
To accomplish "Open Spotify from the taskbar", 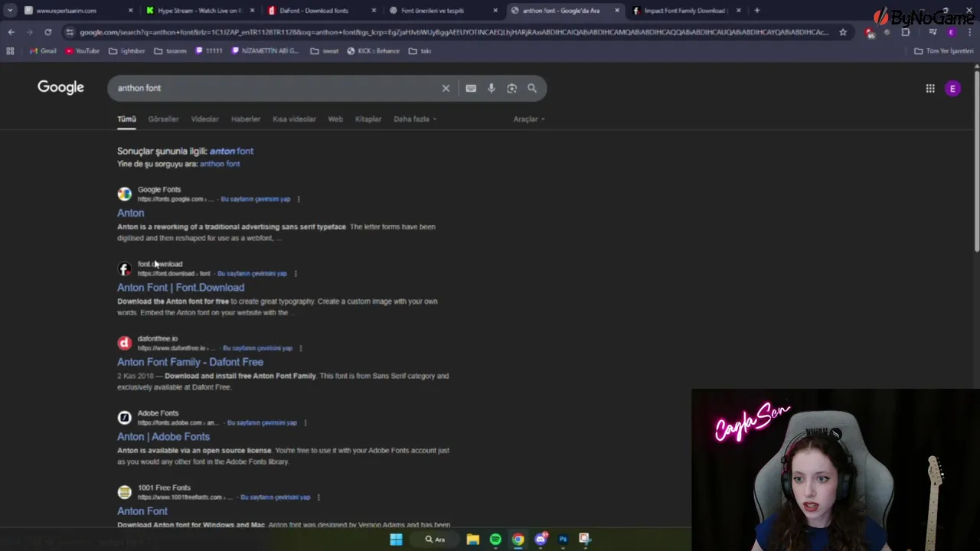I will [495, 540].
